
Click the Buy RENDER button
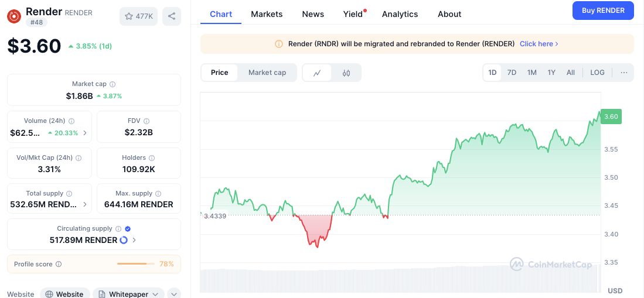point(603,11)
